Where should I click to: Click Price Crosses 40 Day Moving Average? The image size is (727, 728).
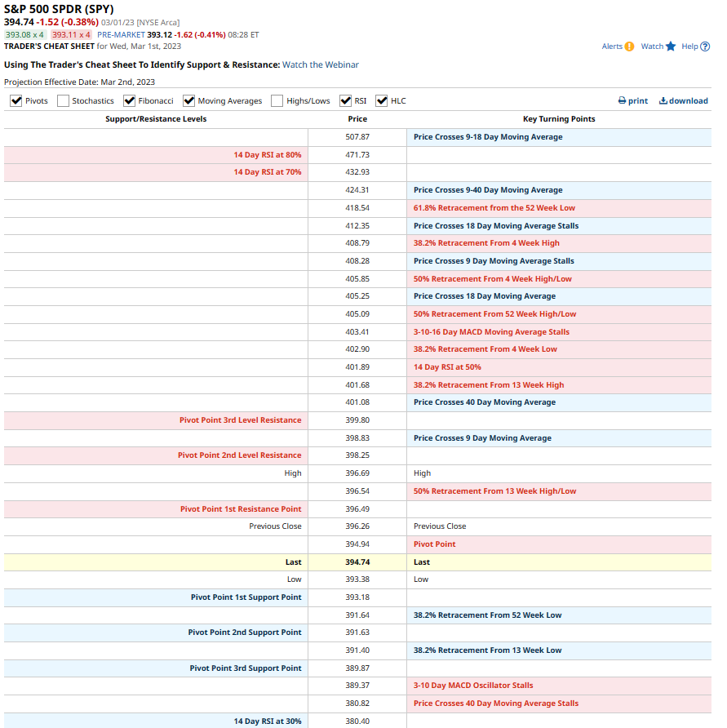tap(485, 402)
